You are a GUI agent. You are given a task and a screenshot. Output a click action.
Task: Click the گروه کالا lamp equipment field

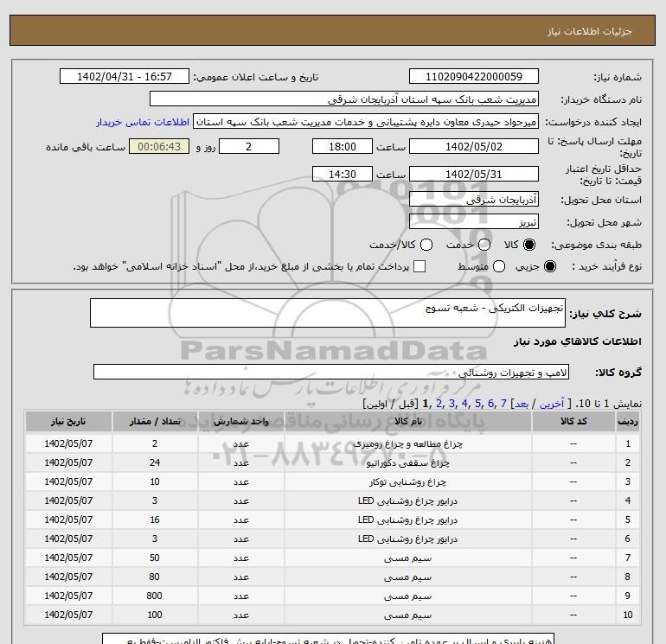click(331, 372)
